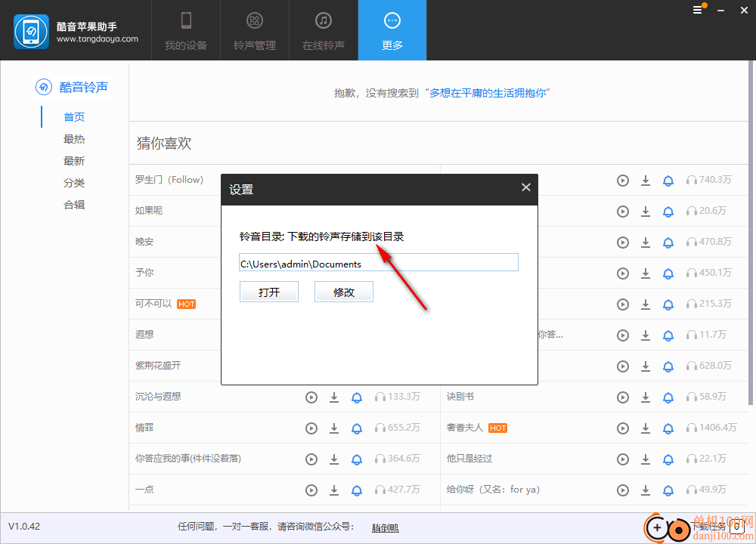Download 诀别书 ringtone
Screen dimensions: 756x544
click(x=646, y=397)
